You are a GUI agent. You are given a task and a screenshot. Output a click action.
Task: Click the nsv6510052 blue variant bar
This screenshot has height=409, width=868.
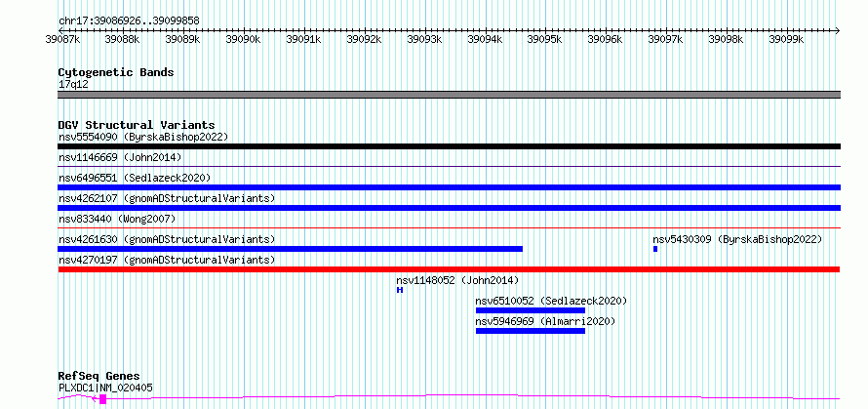[531, 310]
